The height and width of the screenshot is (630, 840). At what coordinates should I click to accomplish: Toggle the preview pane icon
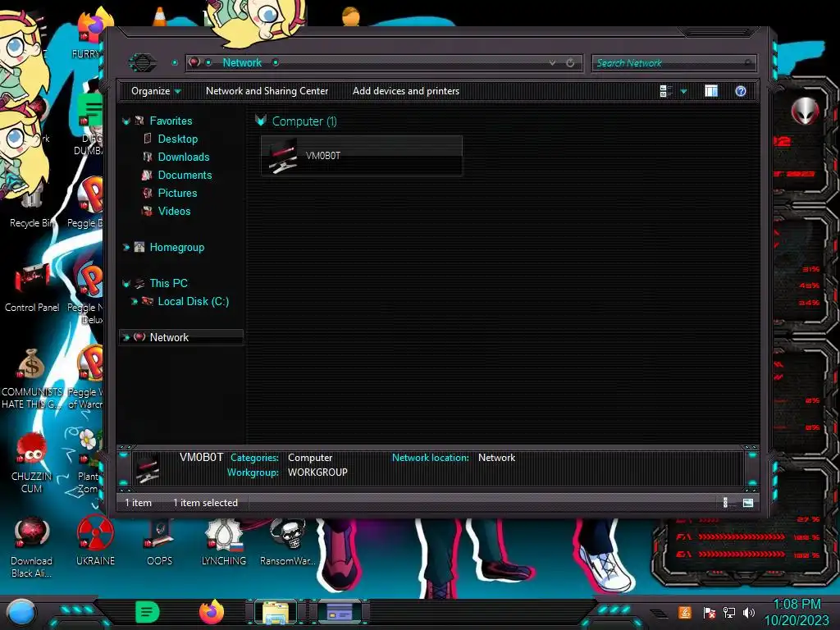pyautogui.click(x=711, y=91)
